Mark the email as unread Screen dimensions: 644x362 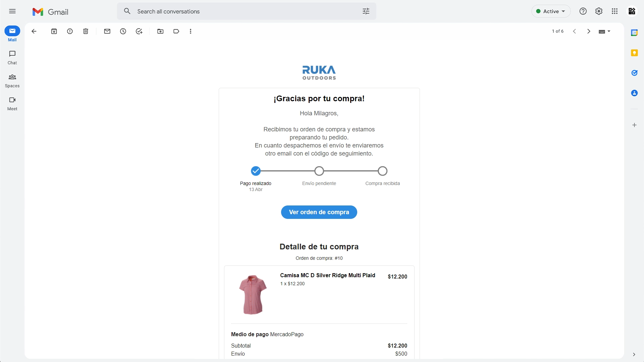pyautogui.click(x=107, y=31)
